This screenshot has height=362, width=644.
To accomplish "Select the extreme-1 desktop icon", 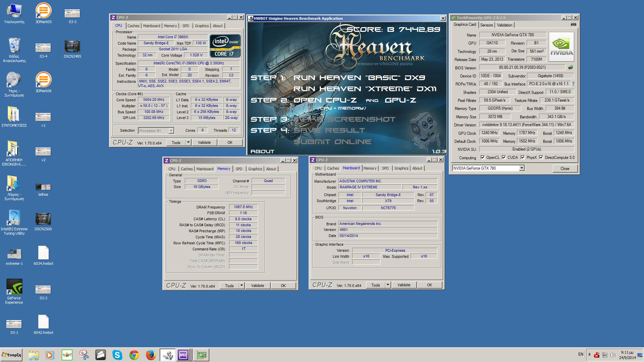I will tap(14, 256).
